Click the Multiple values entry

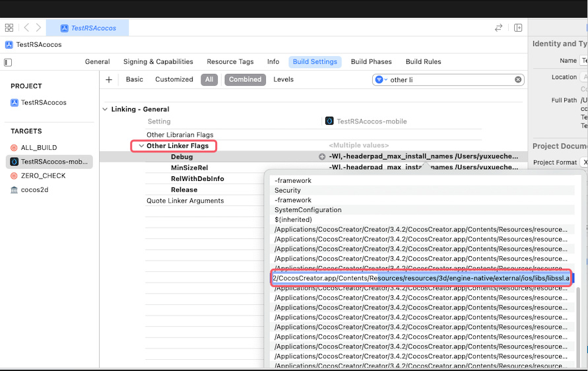[x=358, y=145]
